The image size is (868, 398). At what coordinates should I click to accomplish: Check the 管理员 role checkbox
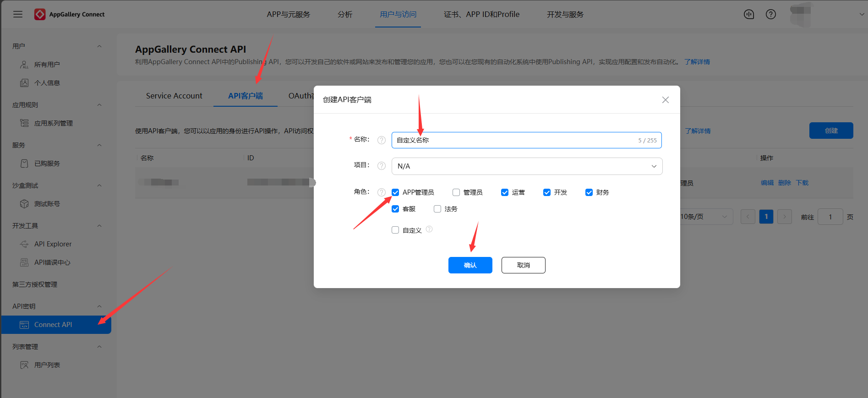pos(456,192)
